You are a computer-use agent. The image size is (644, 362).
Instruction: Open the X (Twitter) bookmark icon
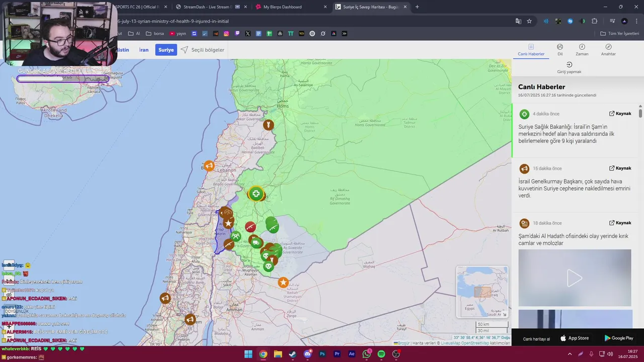(248, 34)
